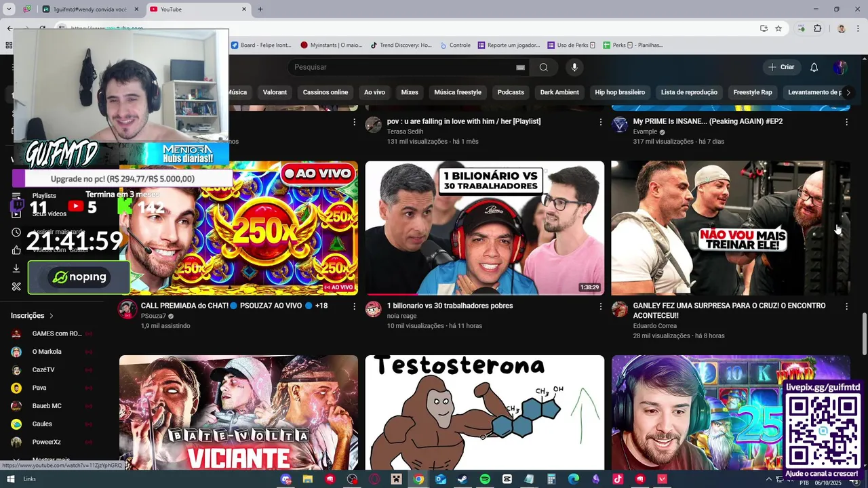The height and width of the screenshot is (488, 868).
Task: Open a new browser tab with plus button
Action: [x=260, y=9]
